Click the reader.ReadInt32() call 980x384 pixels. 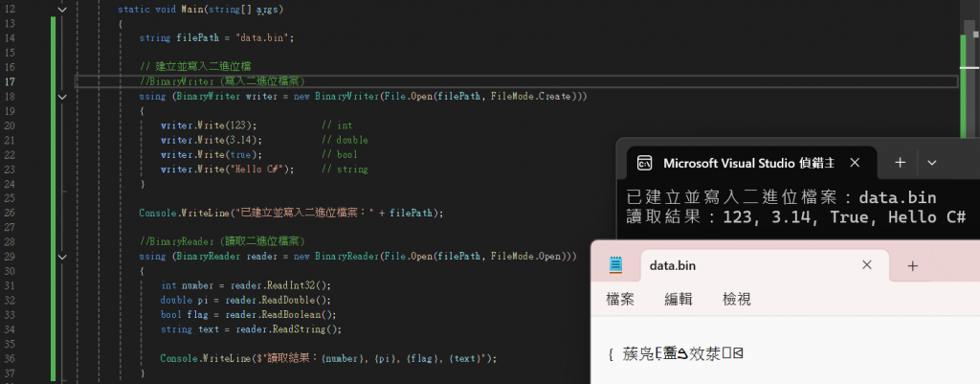point(280,285)
